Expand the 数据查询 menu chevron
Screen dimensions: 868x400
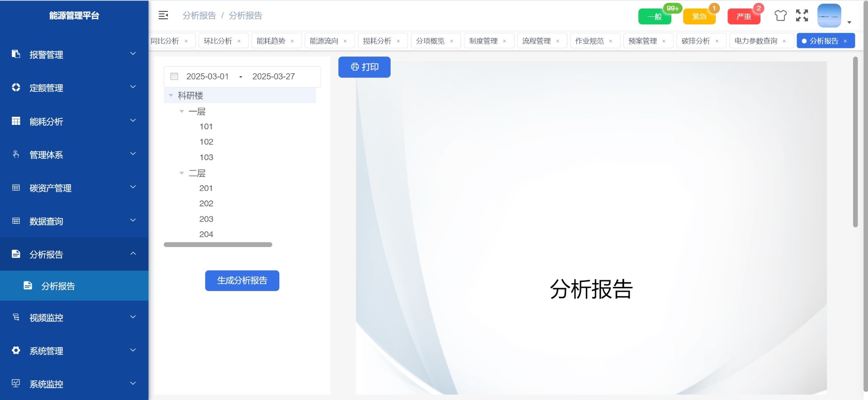(133, 220)
